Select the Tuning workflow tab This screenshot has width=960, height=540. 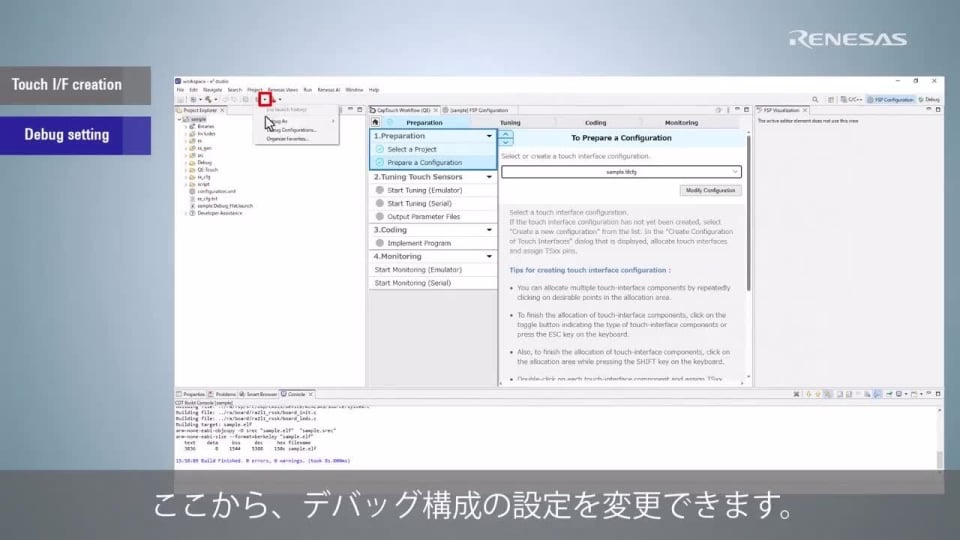510,122
